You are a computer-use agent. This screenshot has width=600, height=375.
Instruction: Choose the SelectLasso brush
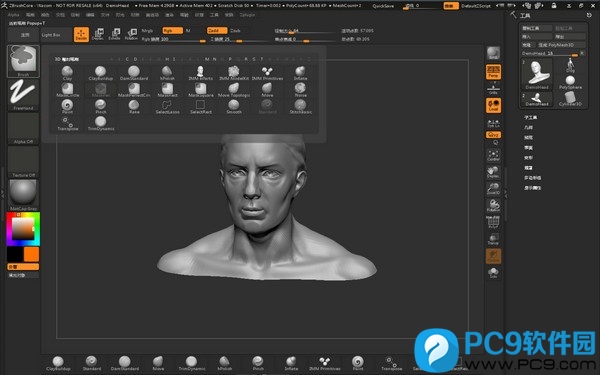coord(167,106)
